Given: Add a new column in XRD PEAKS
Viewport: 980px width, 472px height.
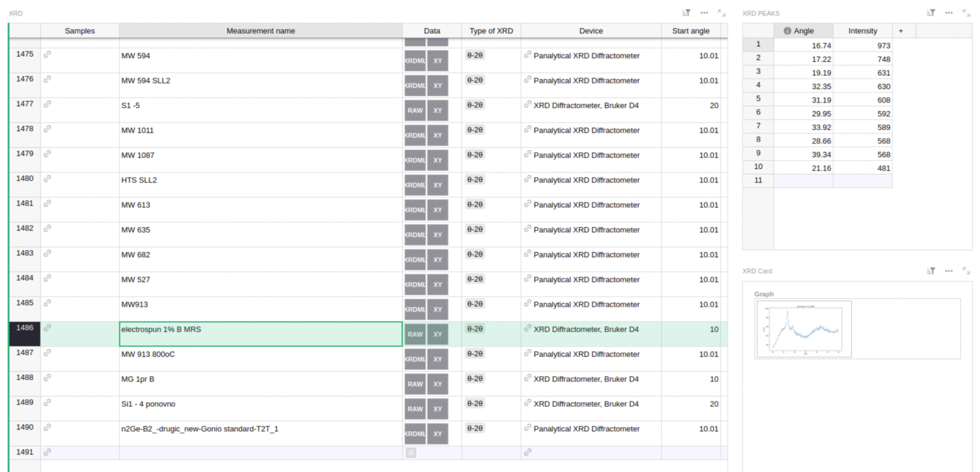Looking at the screenshot, I should click(x=901, y=31).
